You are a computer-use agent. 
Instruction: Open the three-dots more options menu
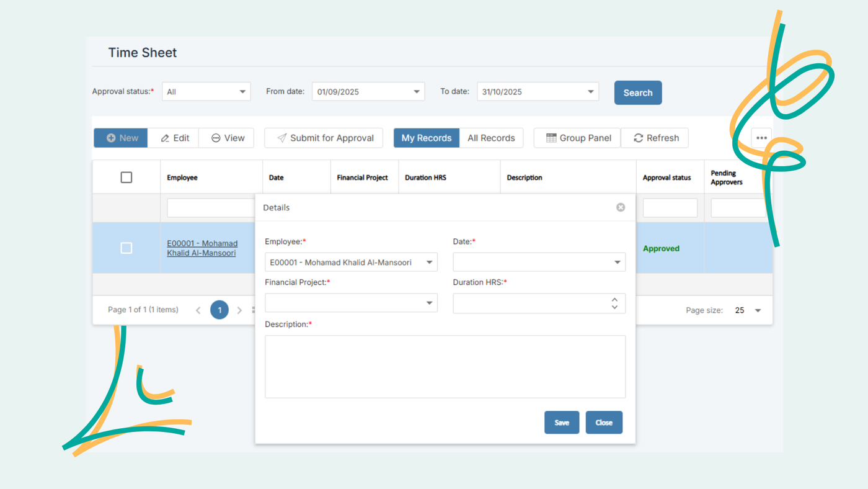point(761,138)
